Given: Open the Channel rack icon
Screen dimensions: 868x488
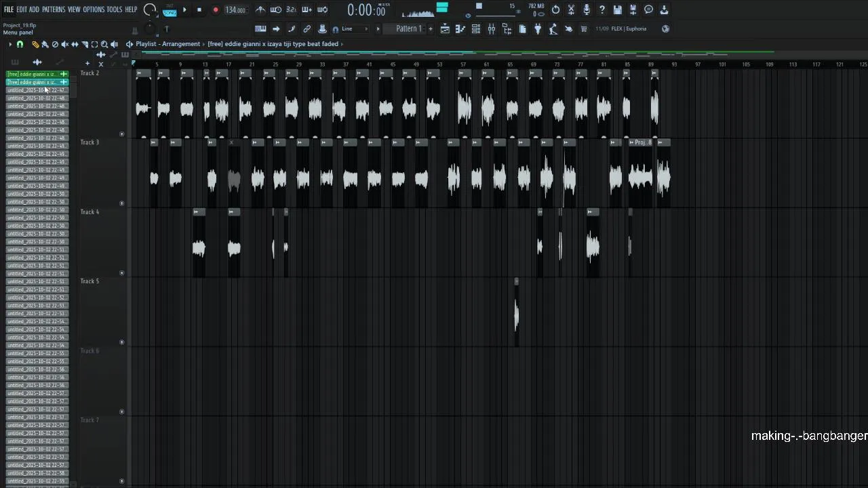Looking at the screenshot, I should coord(476,28).
